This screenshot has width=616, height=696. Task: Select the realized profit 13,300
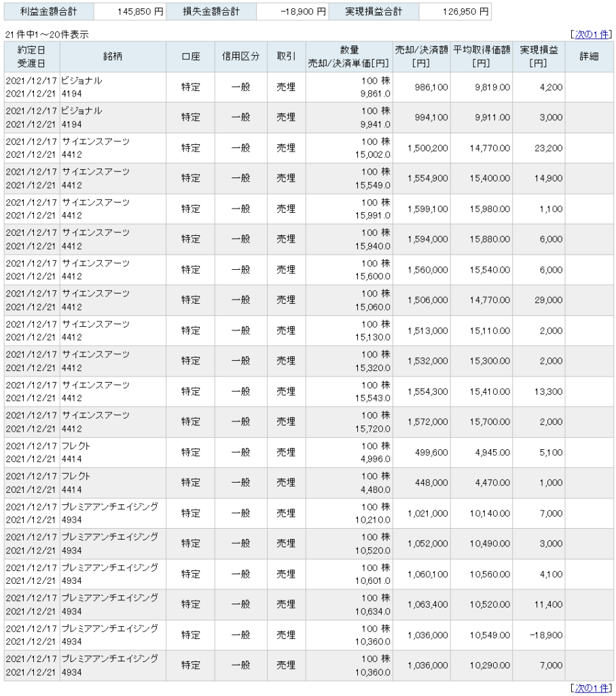(x=549, y=392)
